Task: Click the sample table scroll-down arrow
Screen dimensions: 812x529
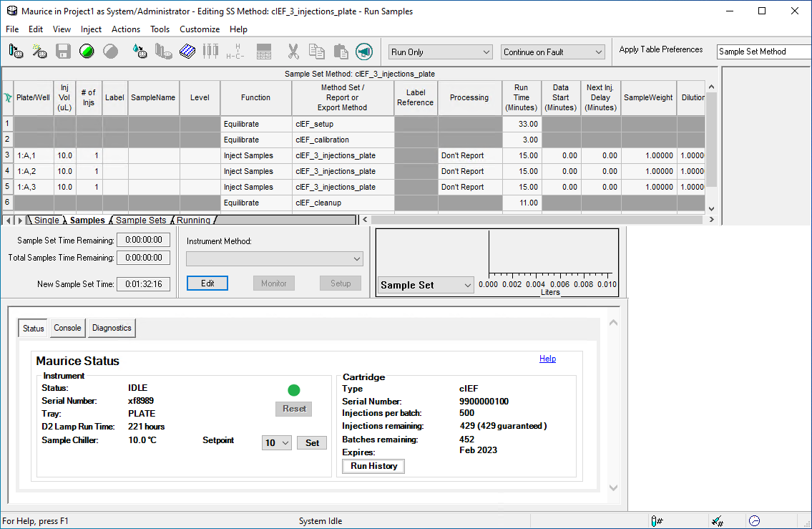Action: [x=712, y=209]
